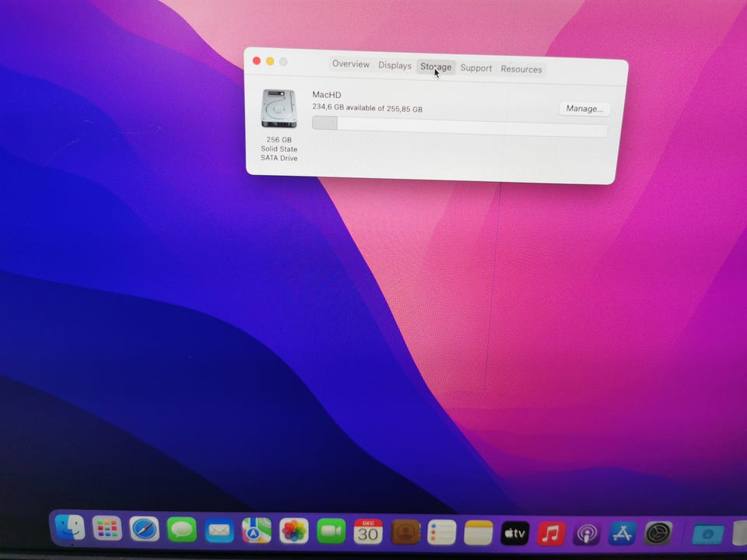747x560 pixels.
Task: Launch Reminders from the Dock
Action: point(442,532)
